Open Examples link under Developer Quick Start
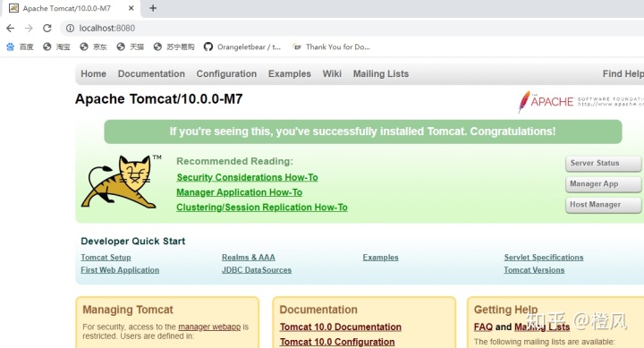 click(x=381, y=258)
